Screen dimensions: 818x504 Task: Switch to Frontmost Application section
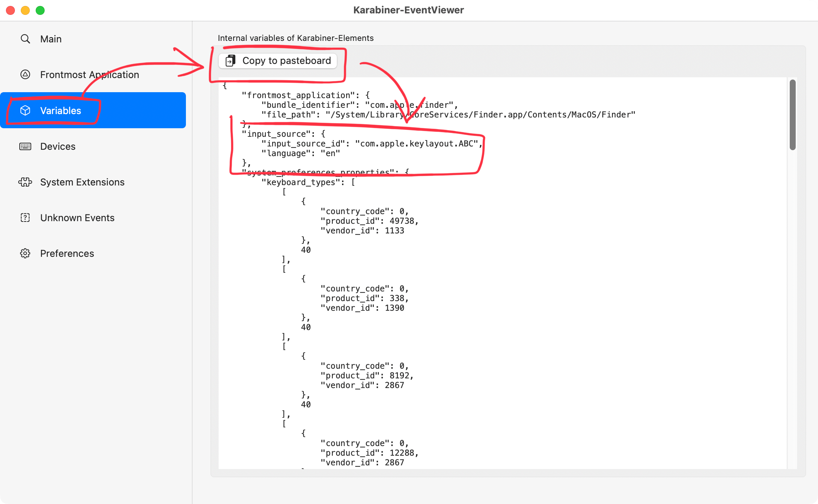(93, 74)
